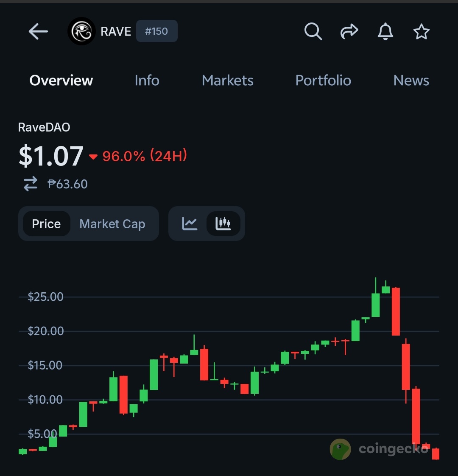Open search with the magnifier icon
This screenshot has width=458, height=476.
313,31
